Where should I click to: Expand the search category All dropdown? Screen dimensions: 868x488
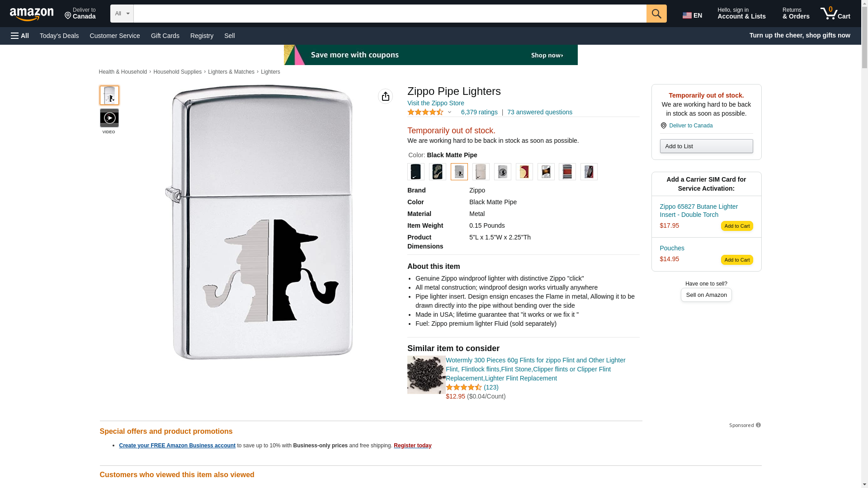click(x=122, y=14)
